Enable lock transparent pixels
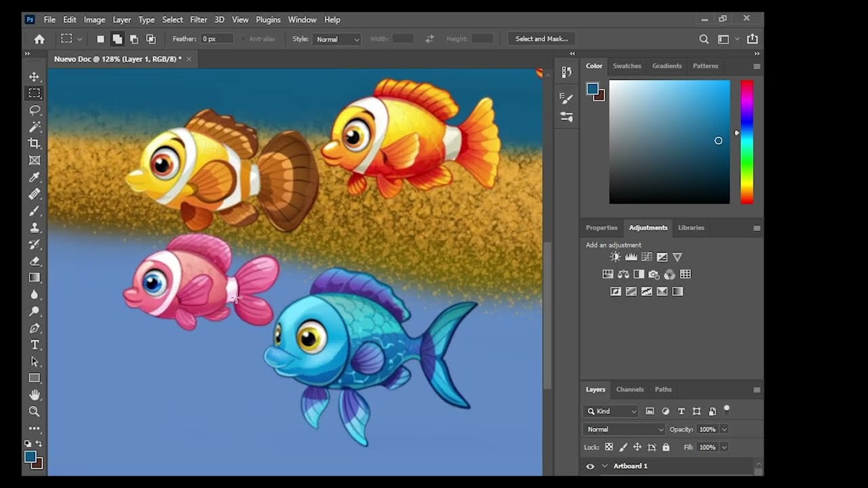 [609, 447]
